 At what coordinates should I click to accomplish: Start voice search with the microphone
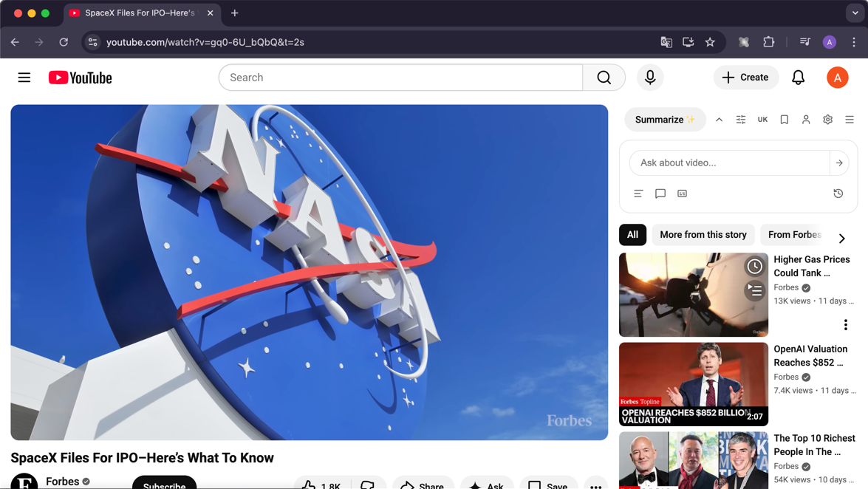[x=650, y=78]
